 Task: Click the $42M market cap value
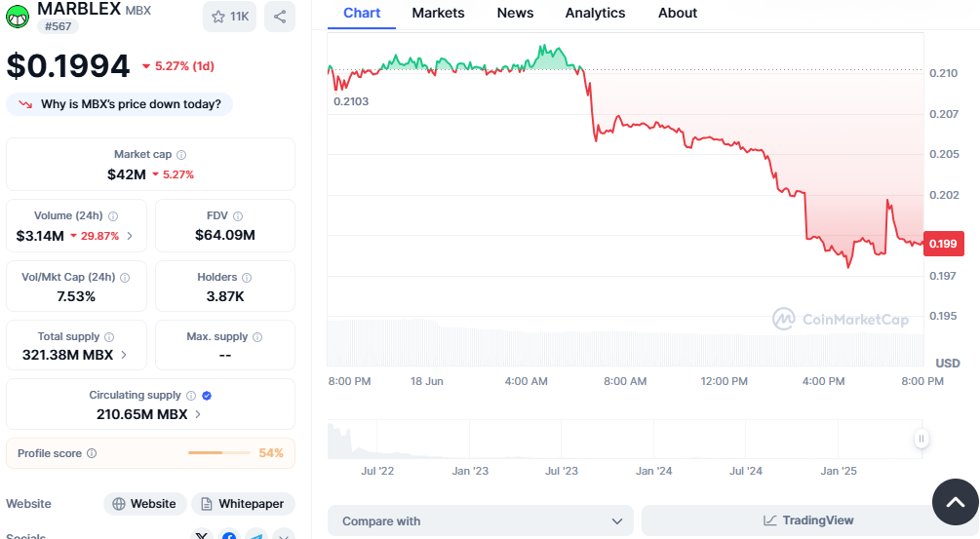[126, 174]
